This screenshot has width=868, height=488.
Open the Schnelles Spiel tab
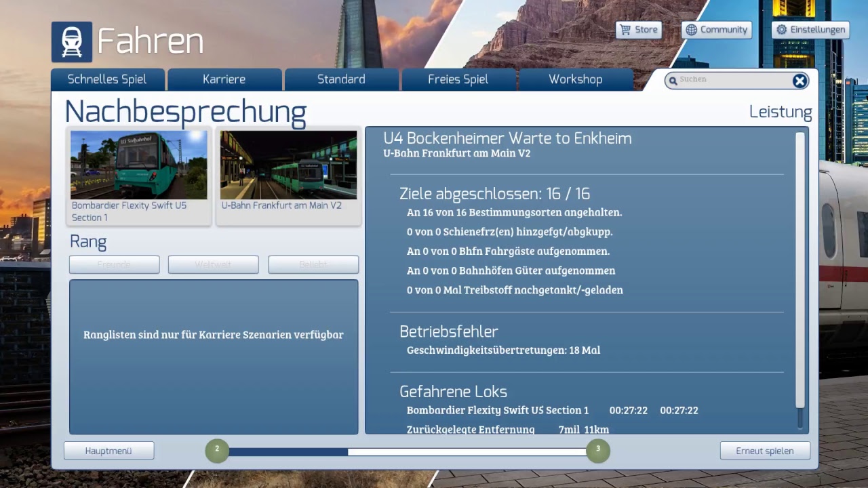tap(107, 79)
